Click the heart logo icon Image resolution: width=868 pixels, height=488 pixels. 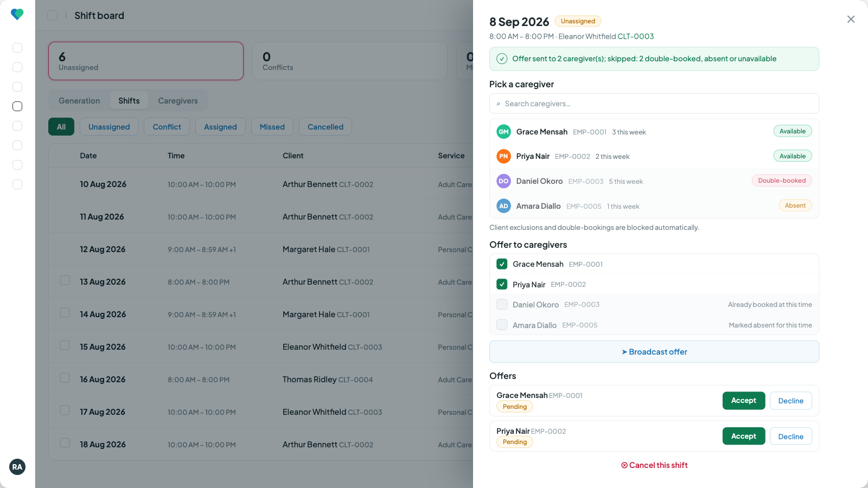(17, 14)
